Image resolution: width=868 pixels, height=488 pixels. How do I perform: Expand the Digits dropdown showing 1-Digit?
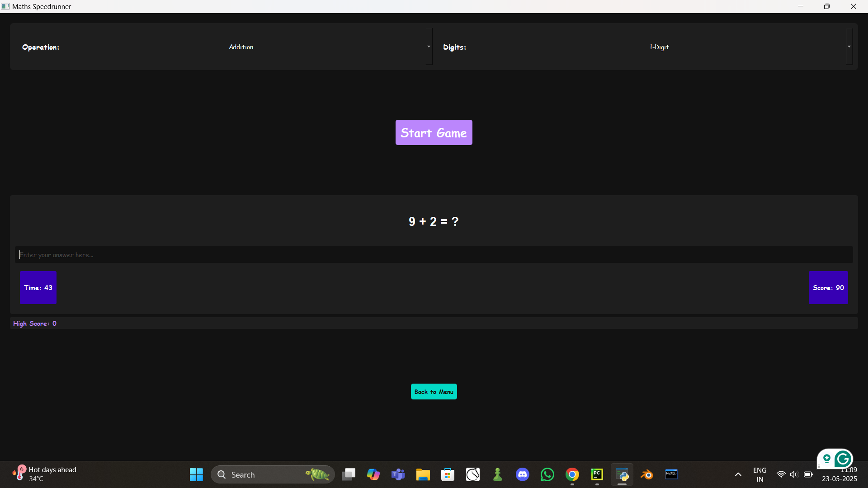[659, 47]
